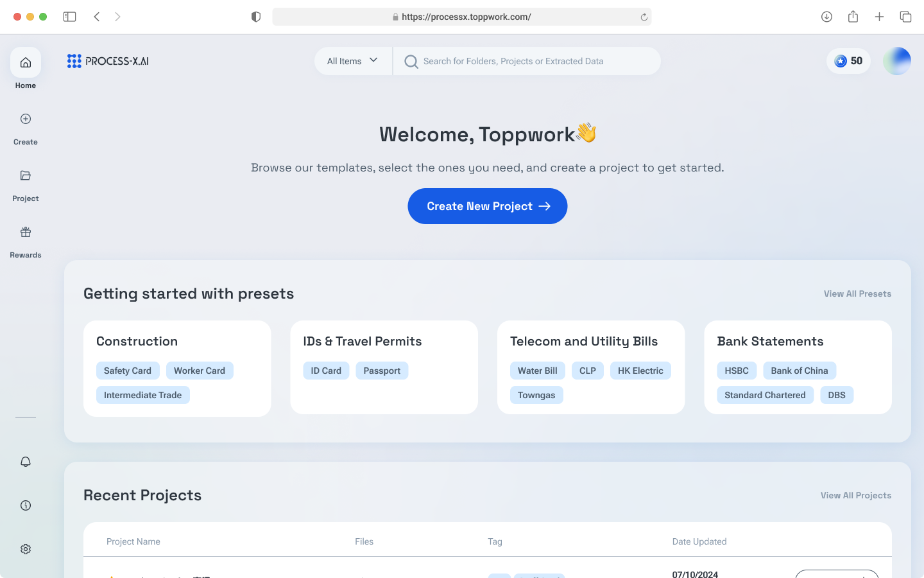This screenshot has width=924, height=578.
Task: Select the Safety Card preset tag
Action: point(128,371)
